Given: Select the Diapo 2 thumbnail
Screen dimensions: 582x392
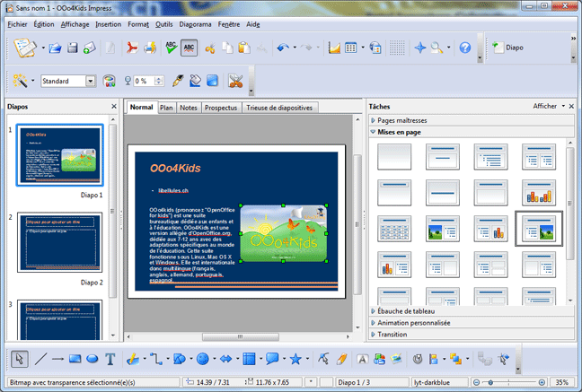Looking at the screenshot, I should point(60,242).
